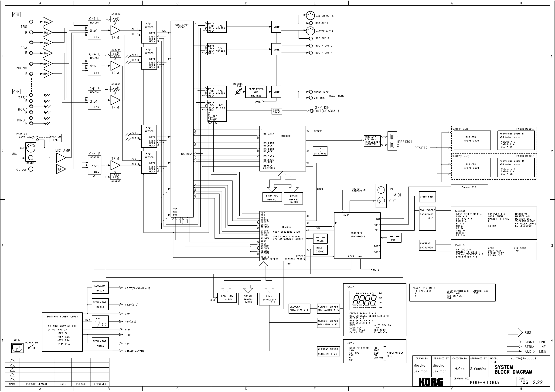The width and height of the screenshot is (555, 392).
Task: Click the MIC AMP amplifier triangle
Action: pyautogui.click(x=61, y=158)
